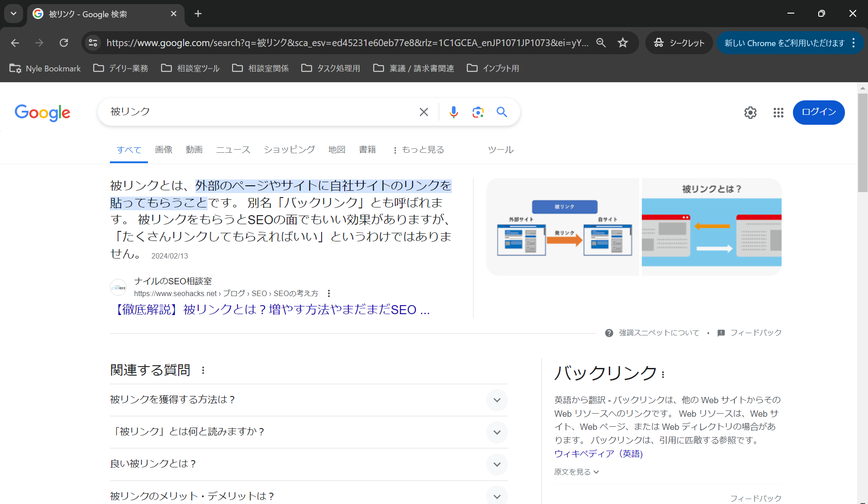Reload the page
Screen dimensions: 868x504
click(x=64, y=43)
